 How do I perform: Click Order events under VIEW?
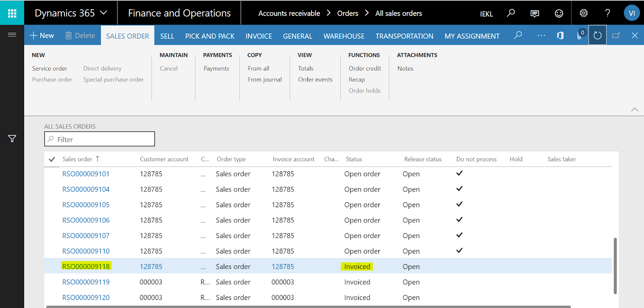[315, 79]
